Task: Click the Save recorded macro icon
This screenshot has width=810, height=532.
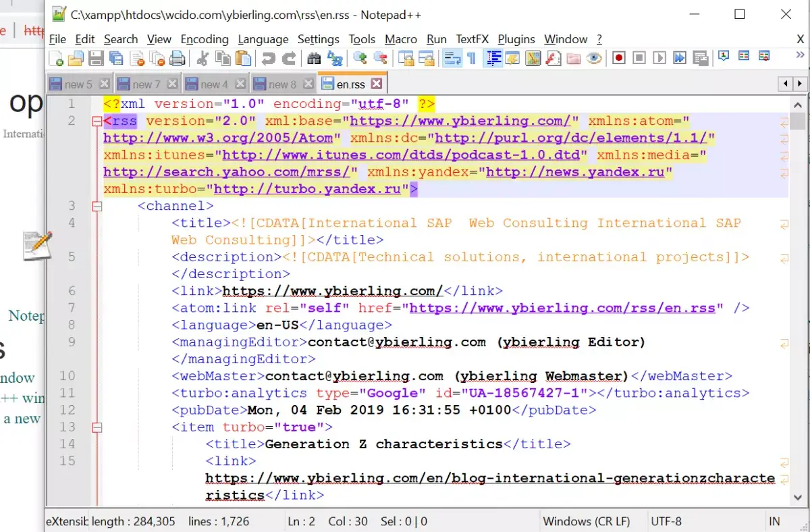Action: pyautogui.click(x=699, y=59)
